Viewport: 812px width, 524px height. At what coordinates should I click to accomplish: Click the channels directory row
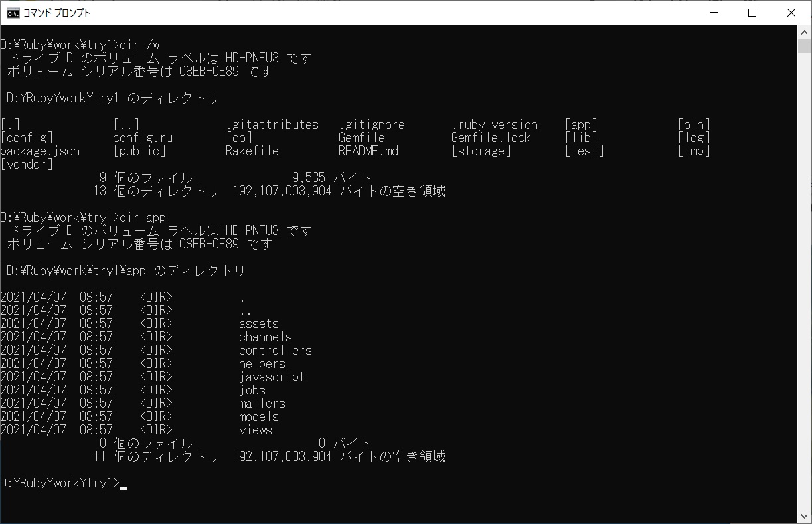pos(146,337)
